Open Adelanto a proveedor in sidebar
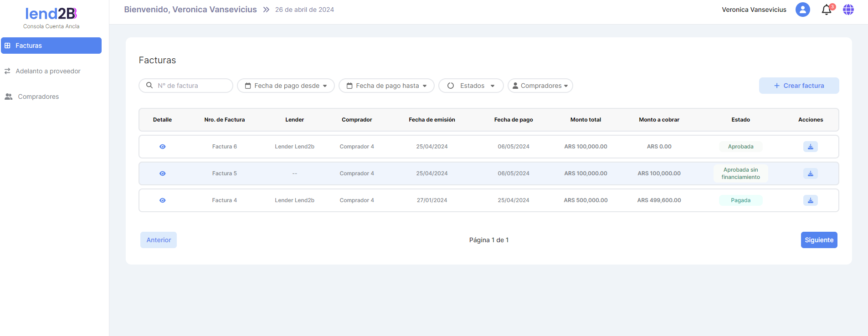Image resolution: width=868 pixels, height=336 pixels. [x=48, y=71]
